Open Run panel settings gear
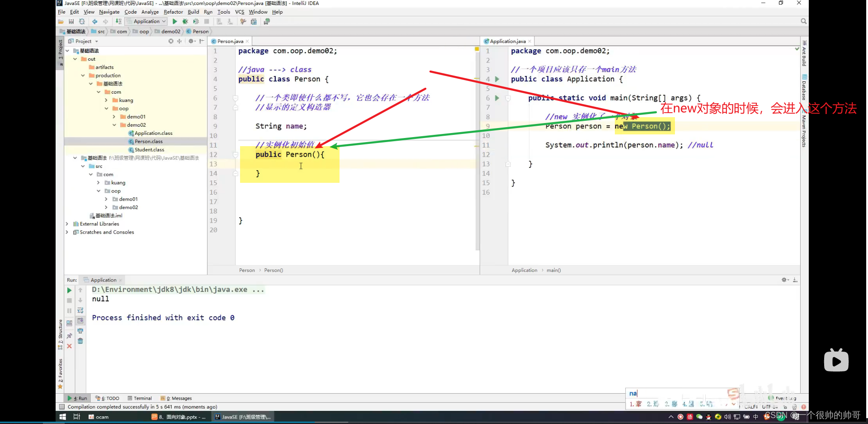This screenshot has width=868, height=424. tap(785, 280)
